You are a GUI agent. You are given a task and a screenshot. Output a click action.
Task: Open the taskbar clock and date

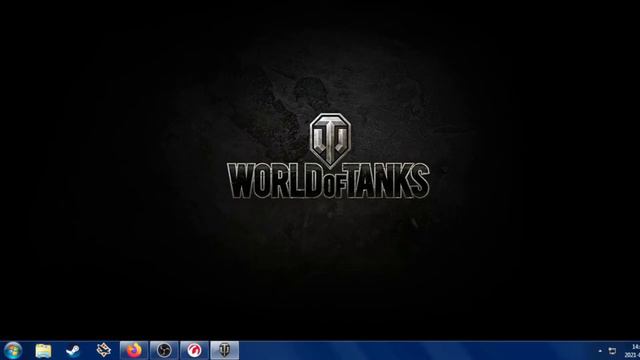pos(632,351)
